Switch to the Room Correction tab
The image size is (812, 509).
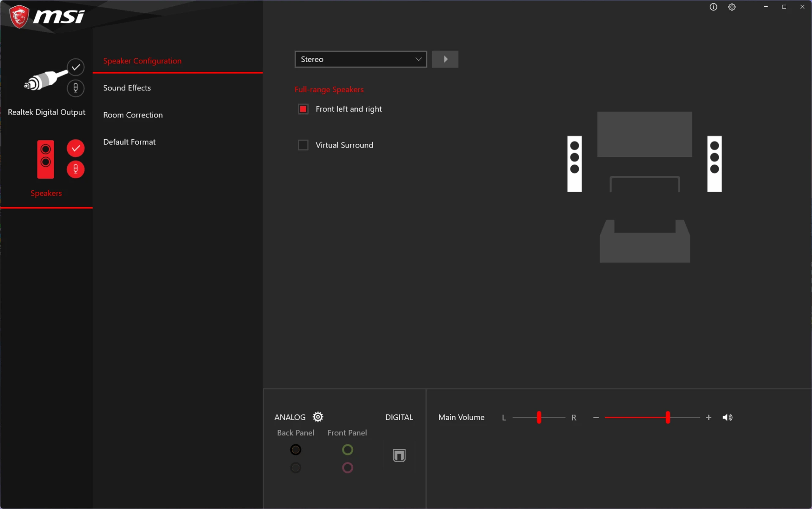click(133, 115)
